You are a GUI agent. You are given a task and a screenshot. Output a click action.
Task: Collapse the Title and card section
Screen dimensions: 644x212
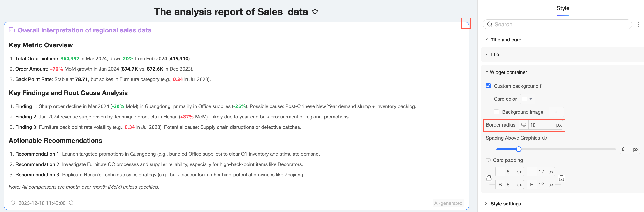(x=486, y=40)
